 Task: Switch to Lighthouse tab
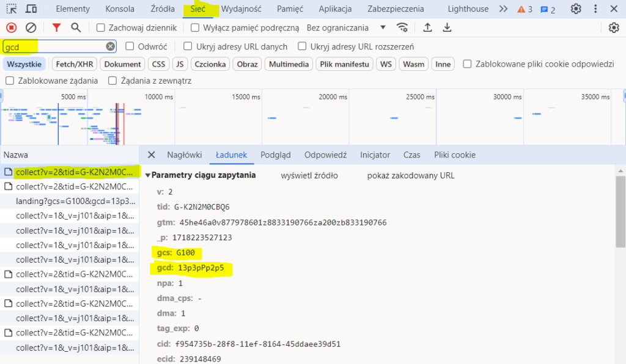coord(468,9)
